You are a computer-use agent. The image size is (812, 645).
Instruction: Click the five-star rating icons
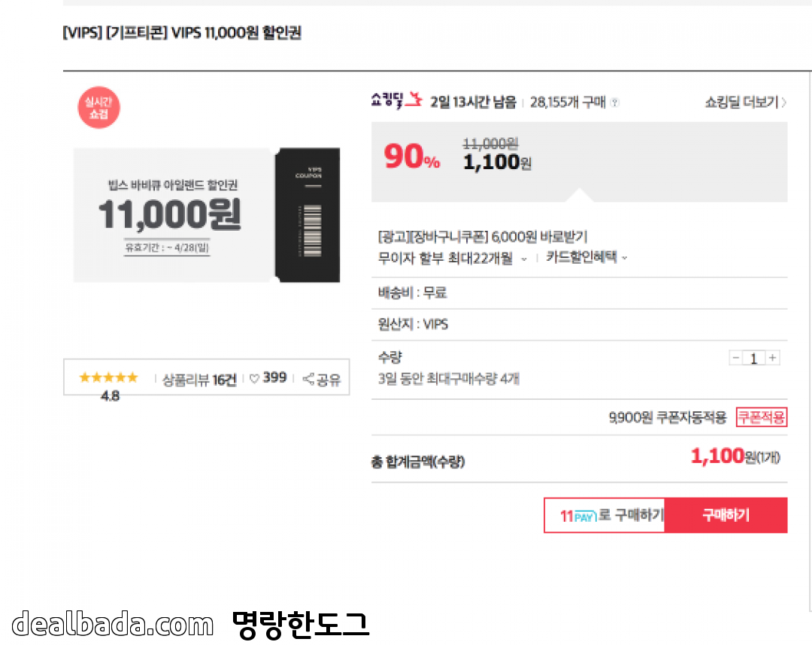click(108, 377)
